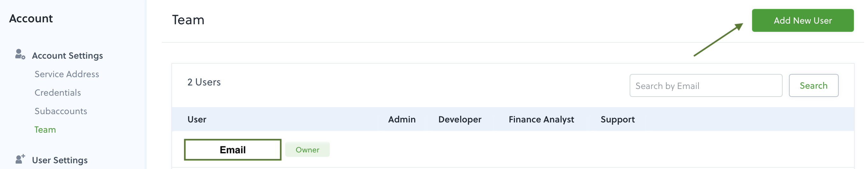The image size is (868, 169).
Task: Click the Finance Analyst column header
Action: tap(541, 119)
